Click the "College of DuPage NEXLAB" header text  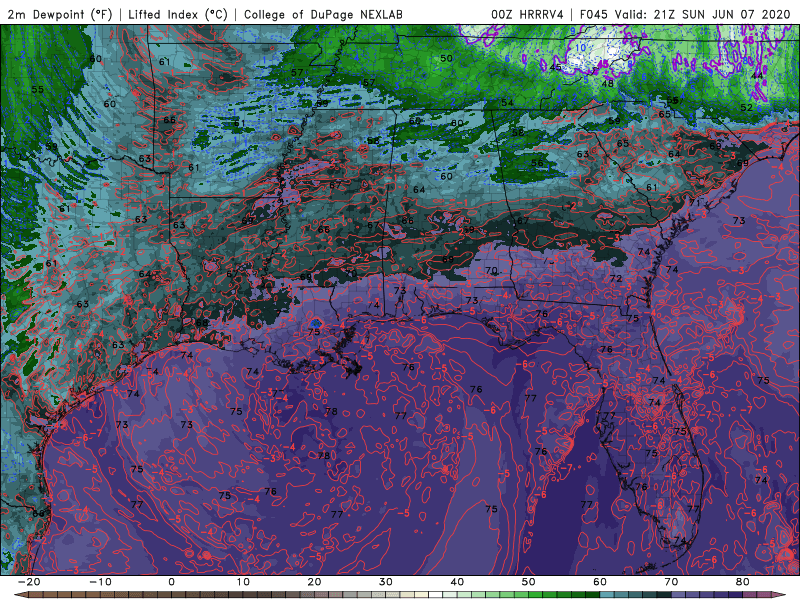click(x=323, y=14)
